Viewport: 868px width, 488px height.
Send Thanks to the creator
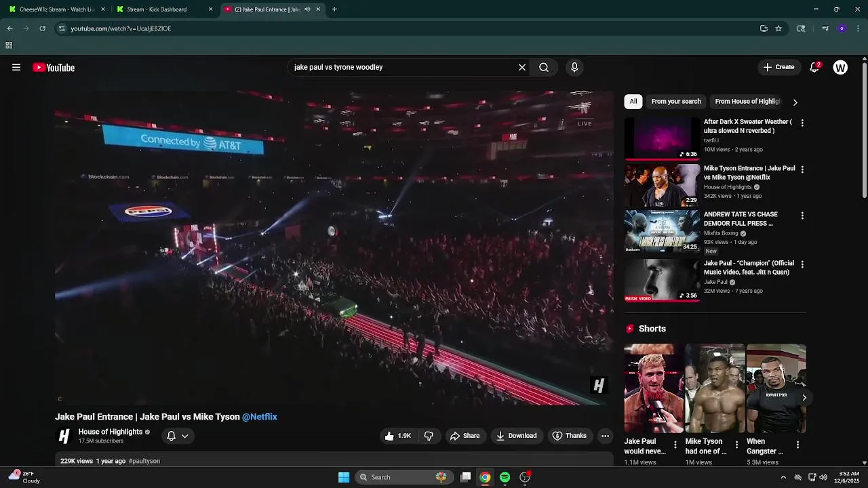(570, 436)
